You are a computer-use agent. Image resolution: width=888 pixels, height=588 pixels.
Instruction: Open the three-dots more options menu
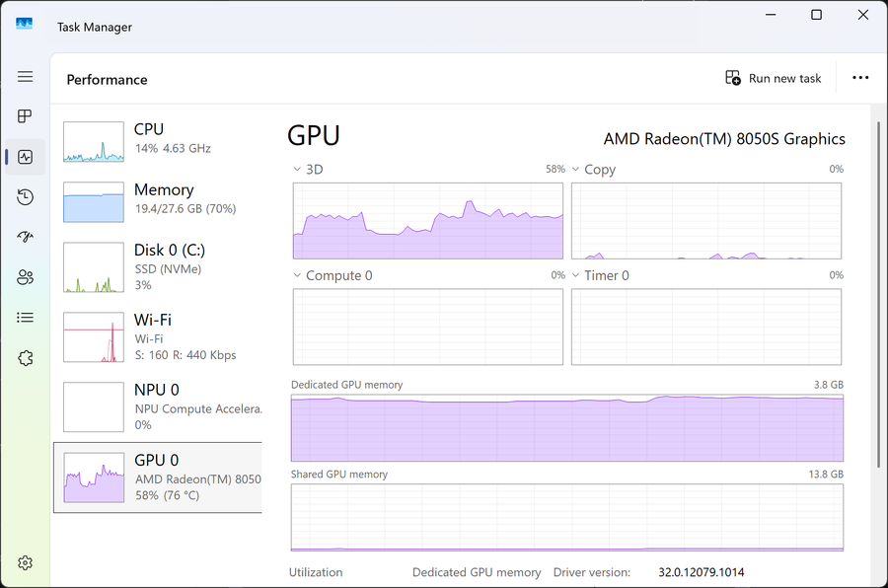click(x=860, y=79)
